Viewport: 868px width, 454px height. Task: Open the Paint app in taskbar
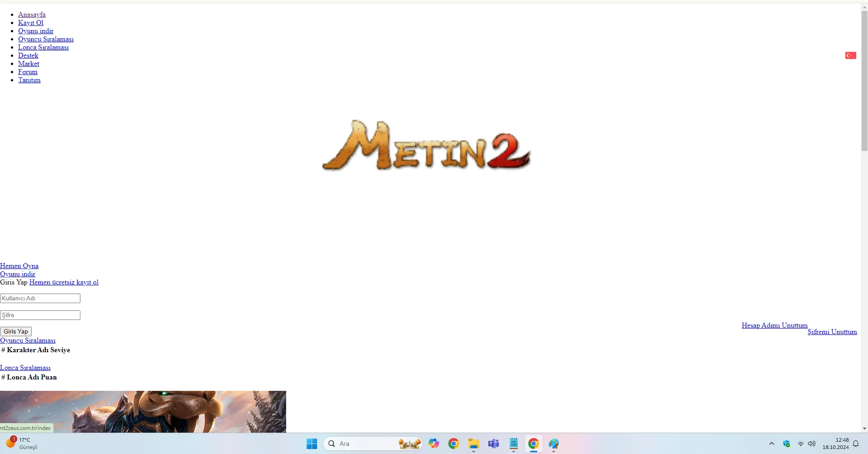click(553, 444)
